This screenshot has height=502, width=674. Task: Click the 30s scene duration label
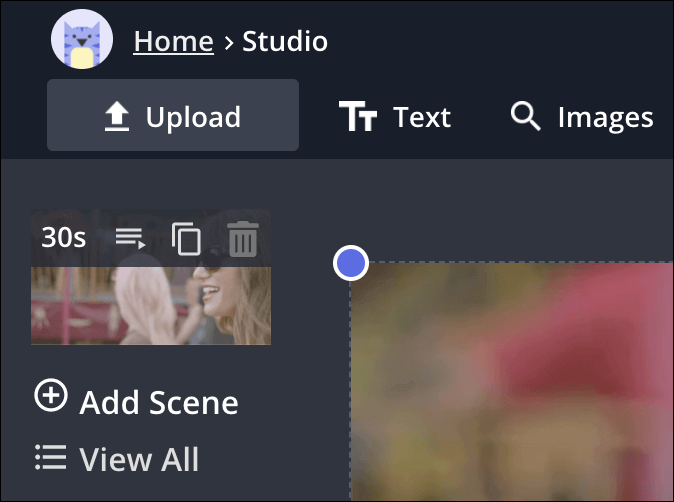pos(63,238)
